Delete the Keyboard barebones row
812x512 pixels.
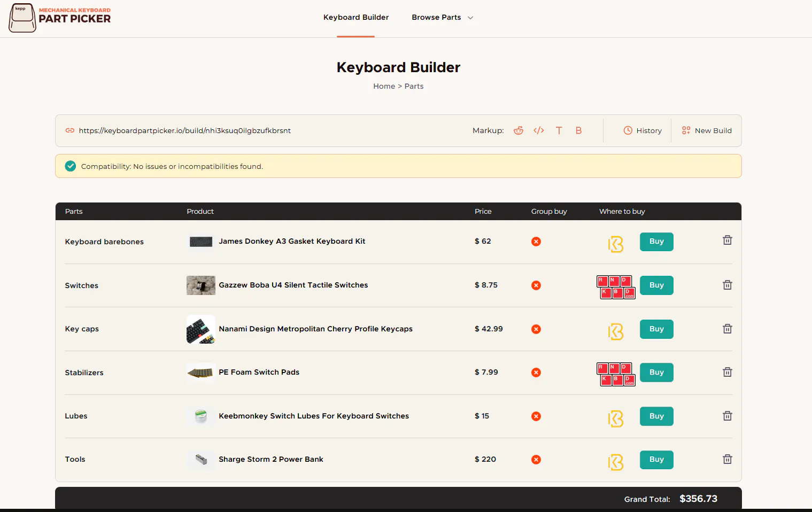pyautogui.click(x=728, y=240)
